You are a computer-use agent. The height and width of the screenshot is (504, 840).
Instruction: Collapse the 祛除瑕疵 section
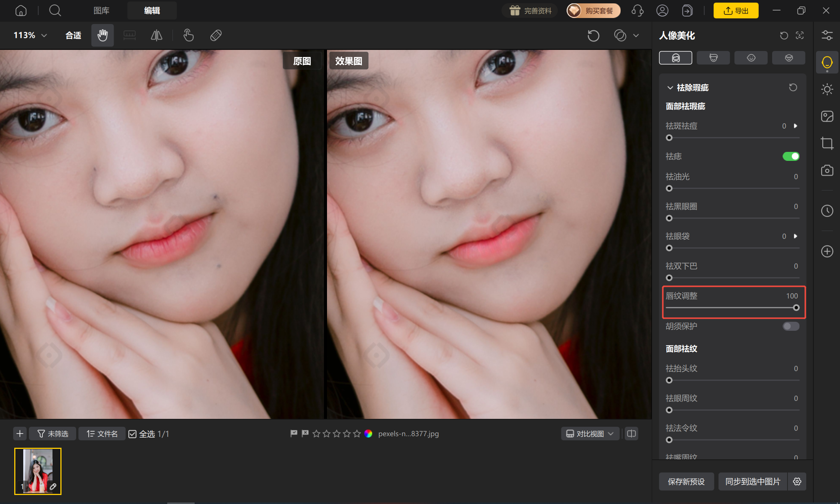click(x=670, y=88)
